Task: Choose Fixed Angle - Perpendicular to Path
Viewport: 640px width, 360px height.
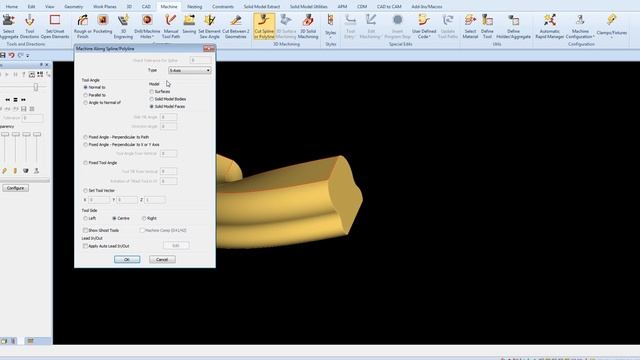Action: 85,137
